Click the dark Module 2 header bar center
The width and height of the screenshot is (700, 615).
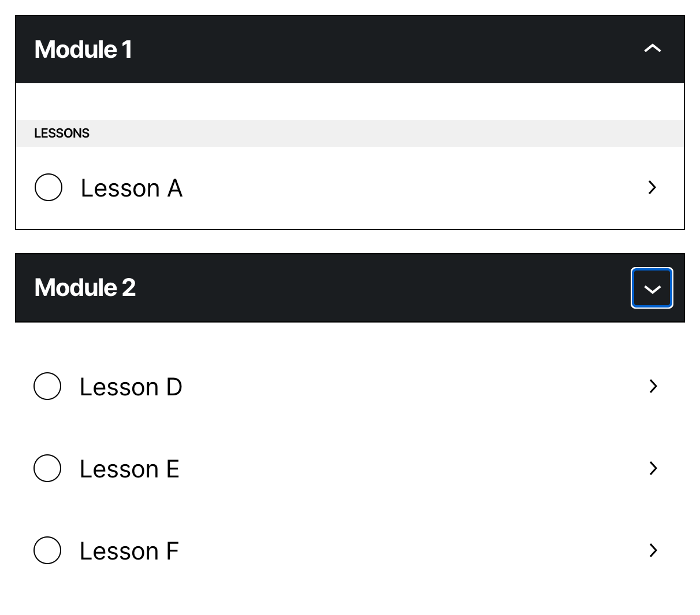coord(350,288)
